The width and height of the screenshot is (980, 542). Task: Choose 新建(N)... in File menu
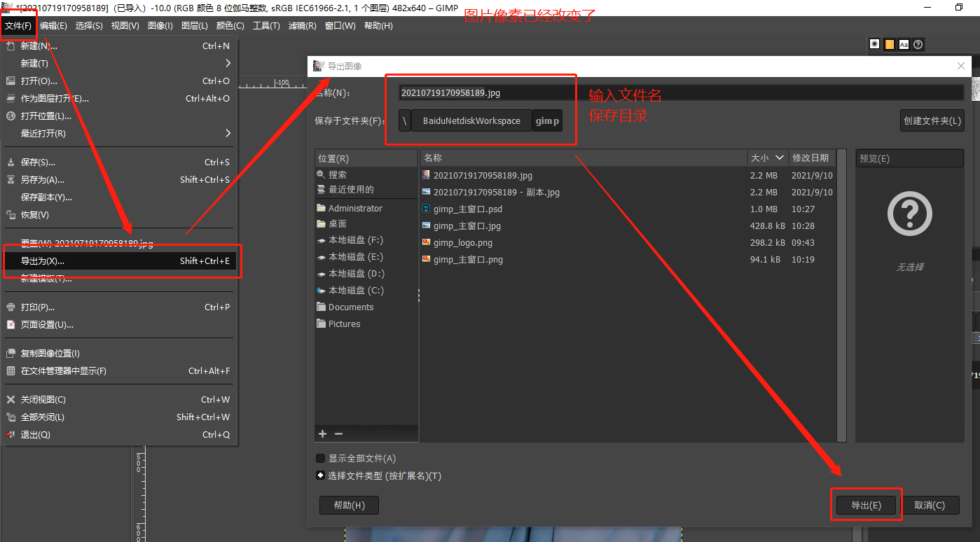coord(120,46)
